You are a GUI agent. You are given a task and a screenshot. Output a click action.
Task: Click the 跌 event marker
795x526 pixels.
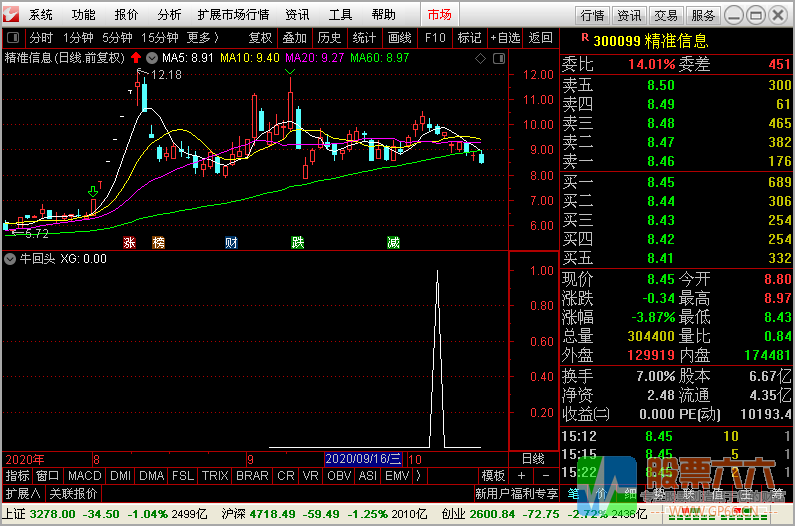coord(298,242)
